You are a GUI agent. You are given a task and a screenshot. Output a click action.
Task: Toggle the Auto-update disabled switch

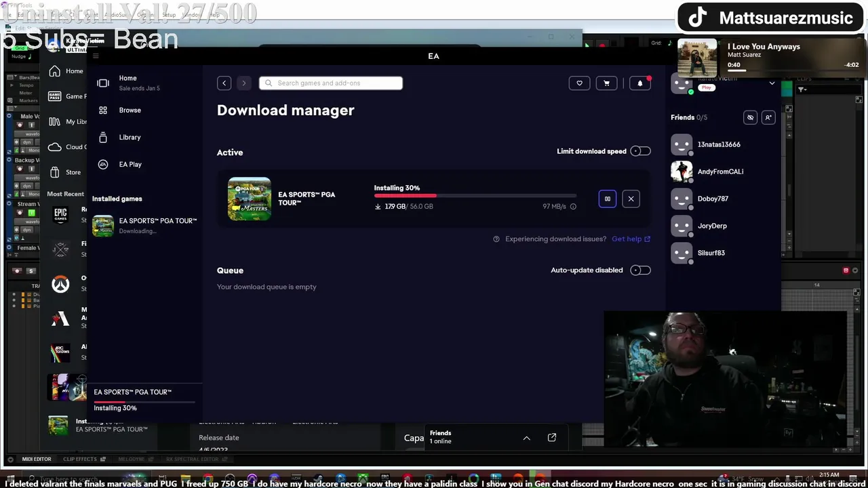pyautogui.click(x=640, y=270)
